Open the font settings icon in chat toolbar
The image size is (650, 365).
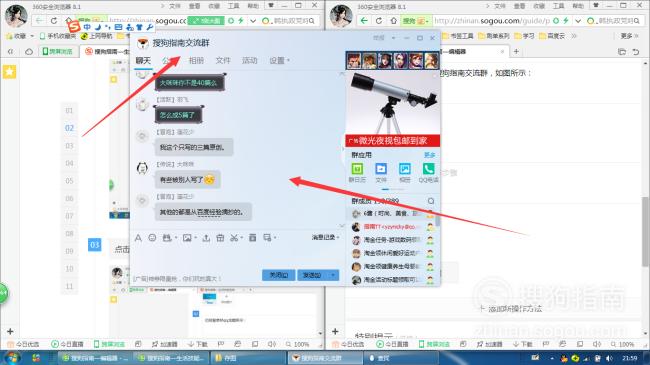138,238
